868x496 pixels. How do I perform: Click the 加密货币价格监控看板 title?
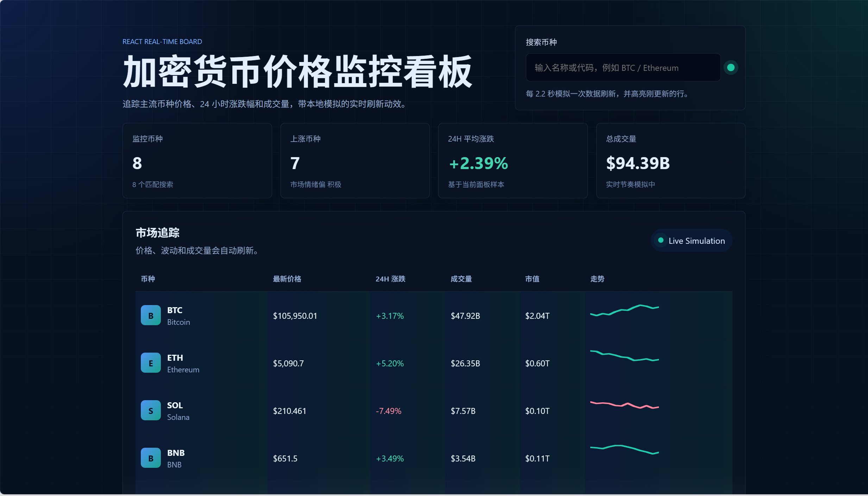click(x=297, y=72)
